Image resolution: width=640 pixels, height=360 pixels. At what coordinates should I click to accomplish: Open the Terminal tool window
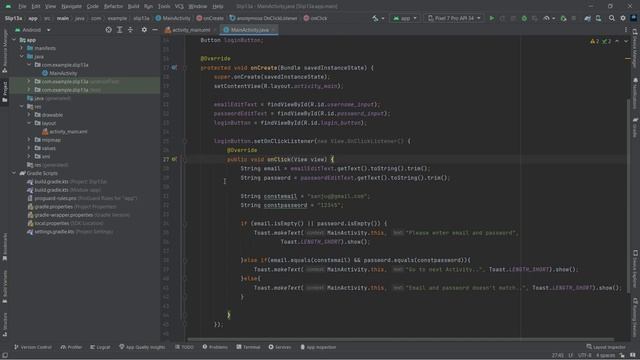[x=248, y=347]
